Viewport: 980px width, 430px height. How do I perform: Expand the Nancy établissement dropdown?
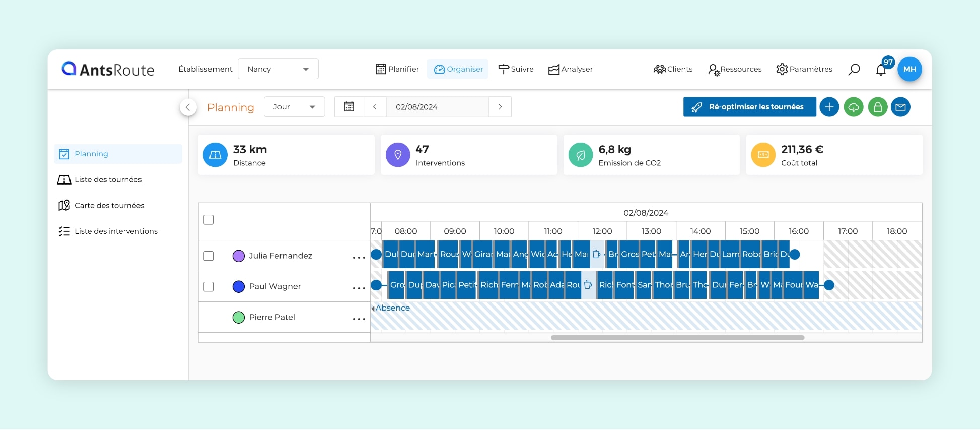pos(278,69)
